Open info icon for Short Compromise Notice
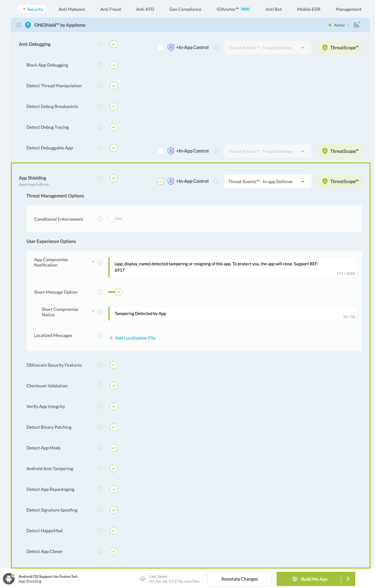This screenshot has width=375, height=588. point(100,312)
